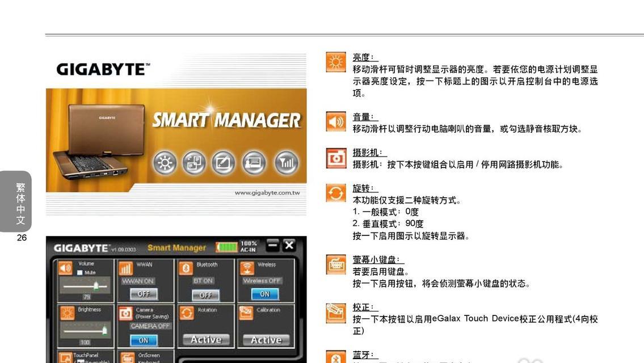Click the 'BT ON' status label

click(x=203, y=281)
